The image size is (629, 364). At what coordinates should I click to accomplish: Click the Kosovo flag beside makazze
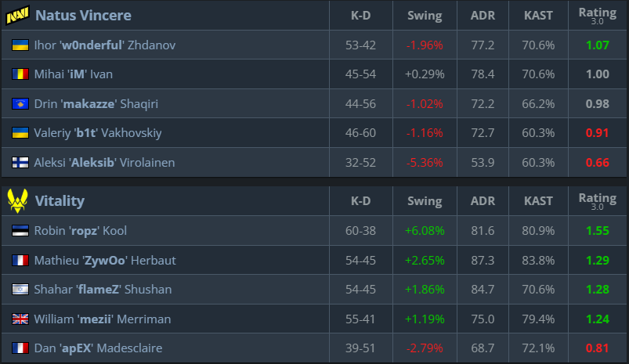20,104
